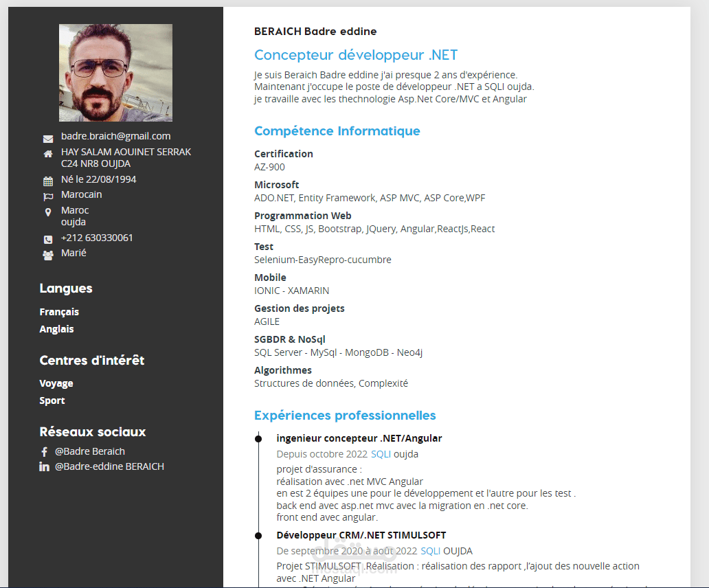Click the Marié status text
Screen dimensions: 709x588
coord(74,253)
